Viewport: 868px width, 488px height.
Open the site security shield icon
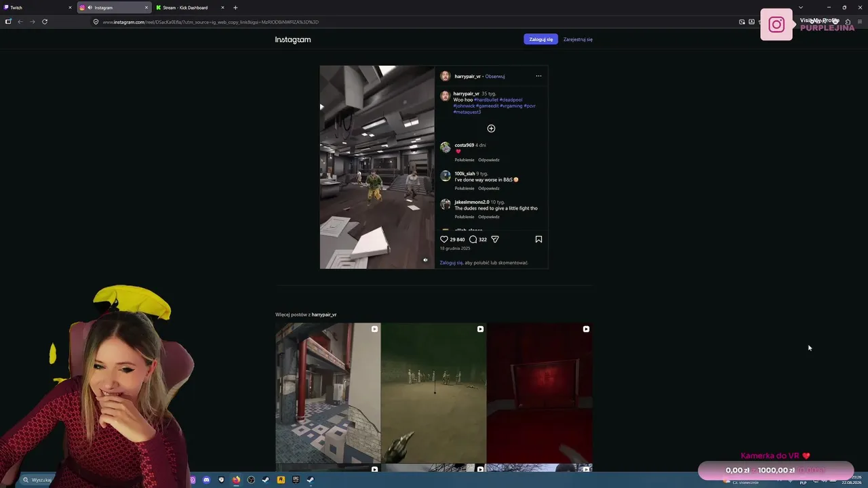[x=96, y=22]
